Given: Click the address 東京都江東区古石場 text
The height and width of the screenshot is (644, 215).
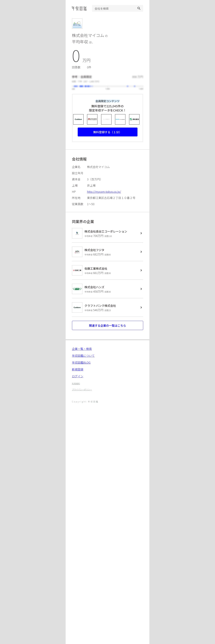Looking at the screenshot, I should click(x=111, y=198).
